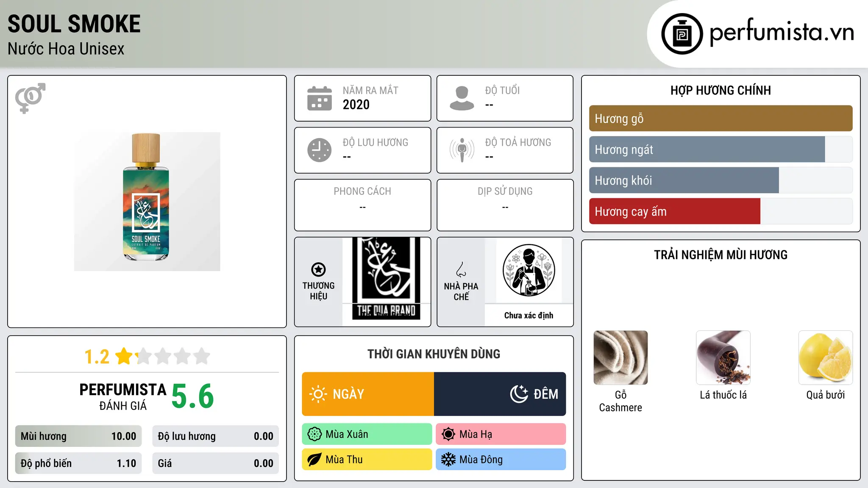Click the Hương khói accord bar
This screenshot has height=488, width=868.
pyautogui.click(x=721, y=180)
